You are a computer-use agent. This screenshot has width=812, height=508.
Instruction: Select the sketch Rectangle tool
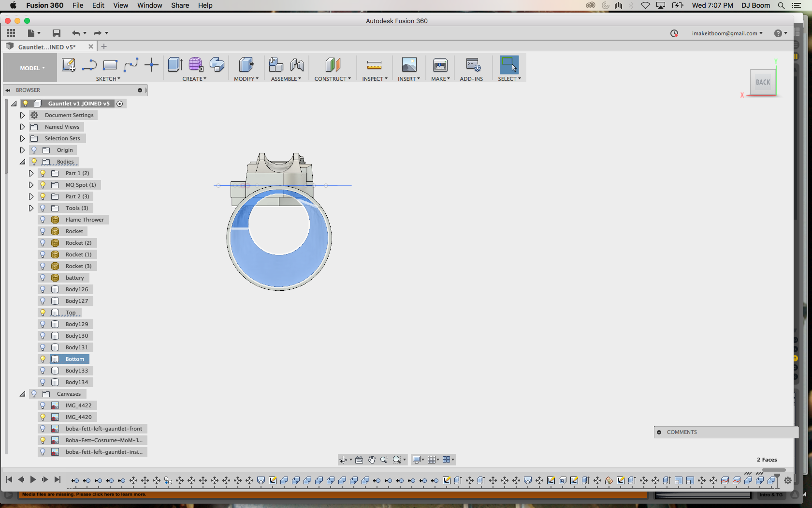click(110, 65)
